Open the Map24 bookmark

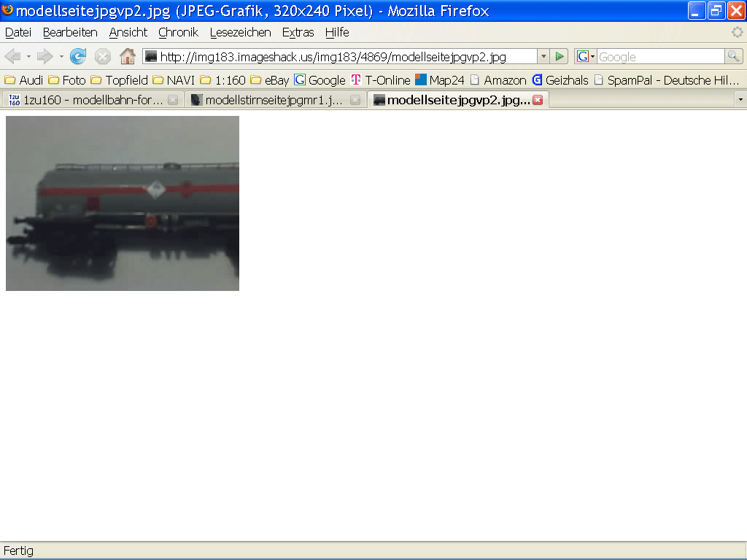439,80
